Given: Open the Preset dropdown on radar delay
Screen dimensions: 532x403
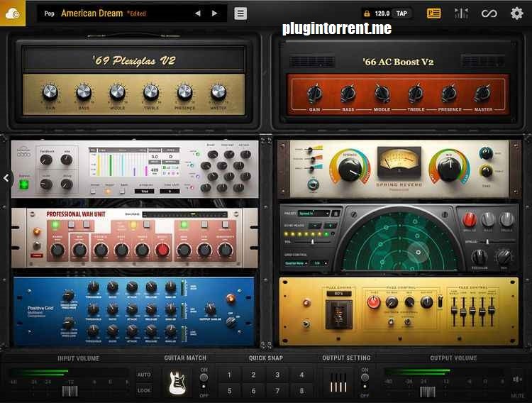Looking at the screenshot, I should point(314,214).
